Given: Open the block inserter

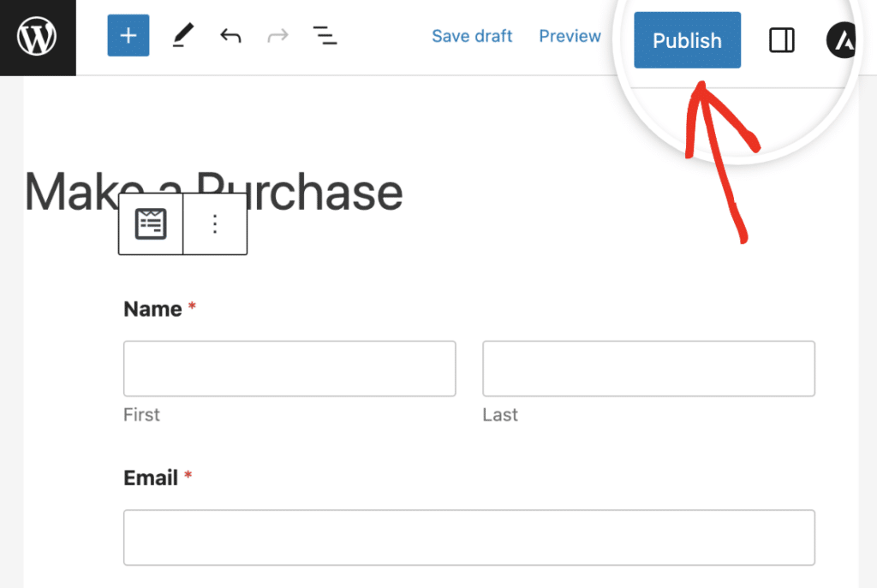Looking at the screenshot, I should tap(128, 36).
